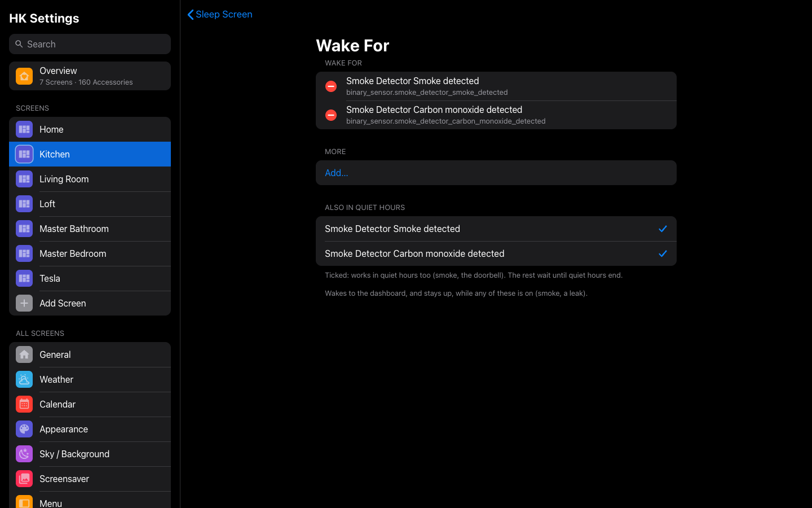The width and height of the screenshot is (812, 508).
Task: Open the Appearance settings row
Action: (x=90, y=429)
